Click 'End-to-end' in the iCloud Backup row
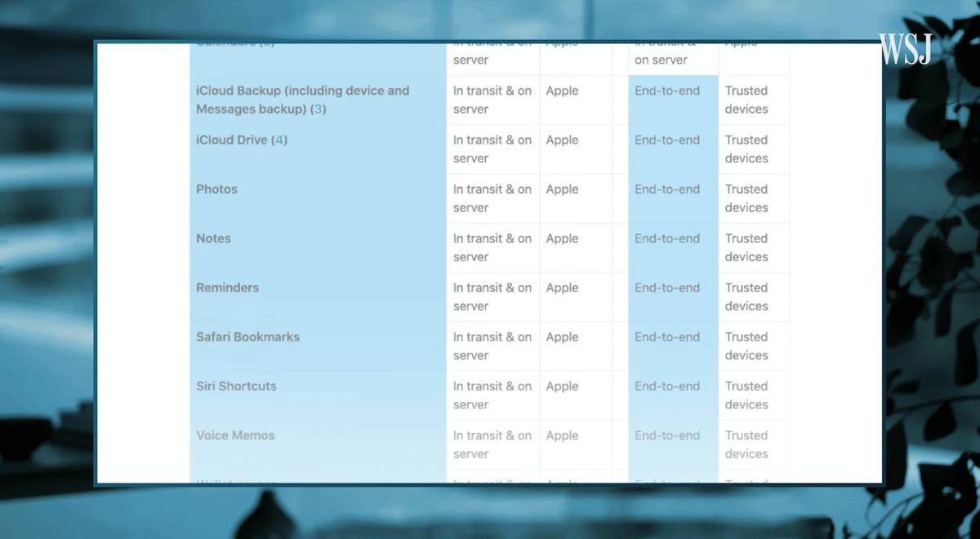 point(667,91)
